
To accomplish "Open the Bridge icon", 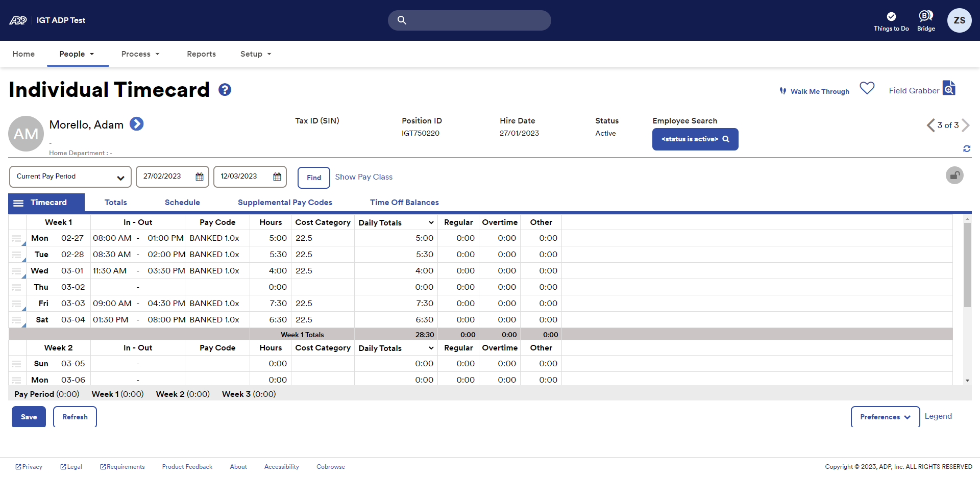I will (925, 16).
